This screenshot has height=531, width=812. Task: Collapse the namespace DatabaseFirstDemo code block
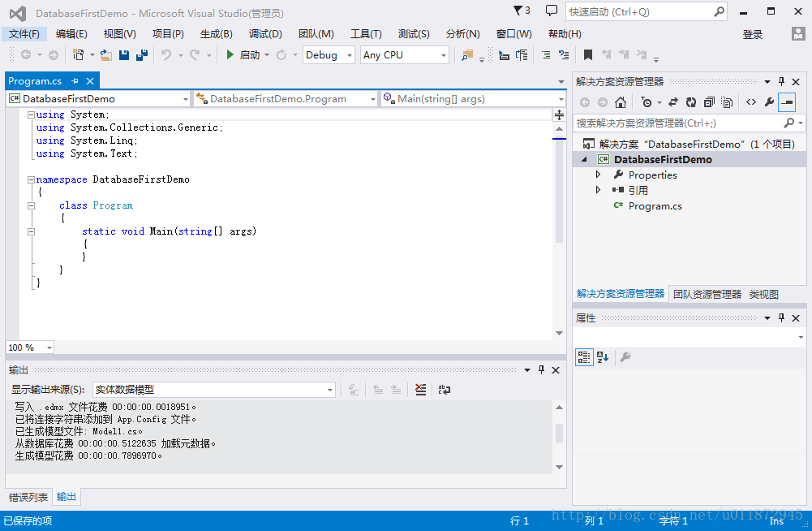(31, 179)
